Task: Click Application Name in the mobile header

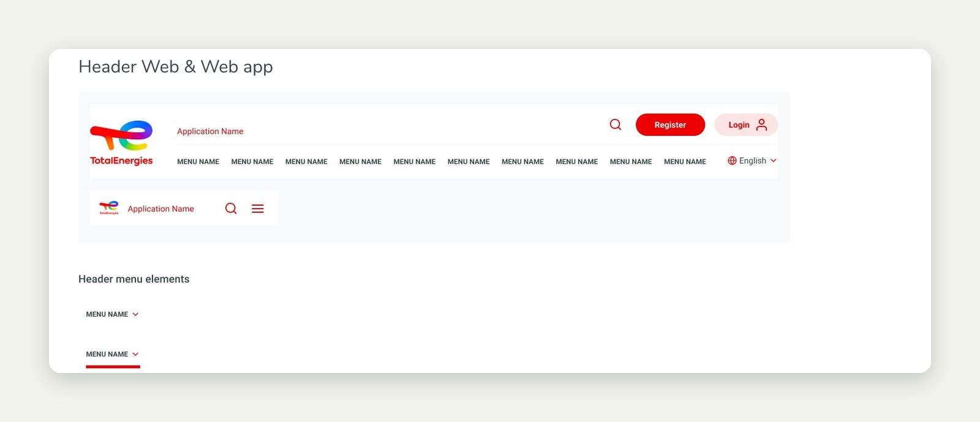Action: tap(160, 208)
